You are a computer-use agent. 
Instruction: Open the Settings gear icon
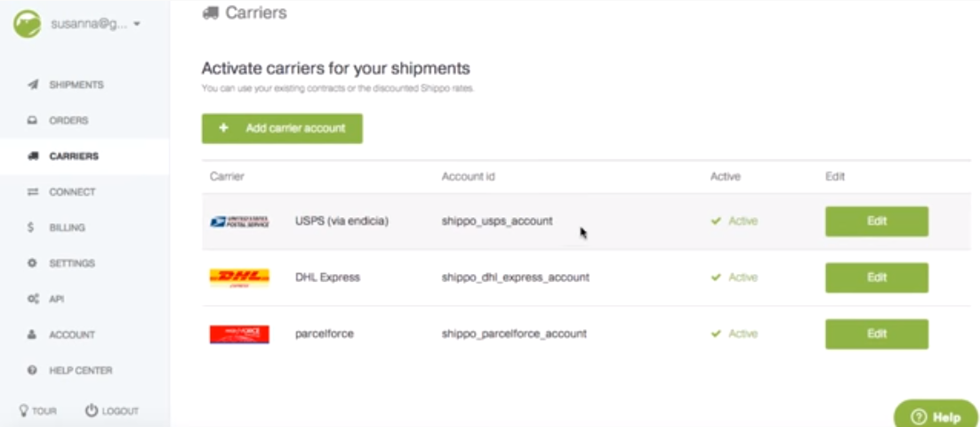tap(32, 263)
